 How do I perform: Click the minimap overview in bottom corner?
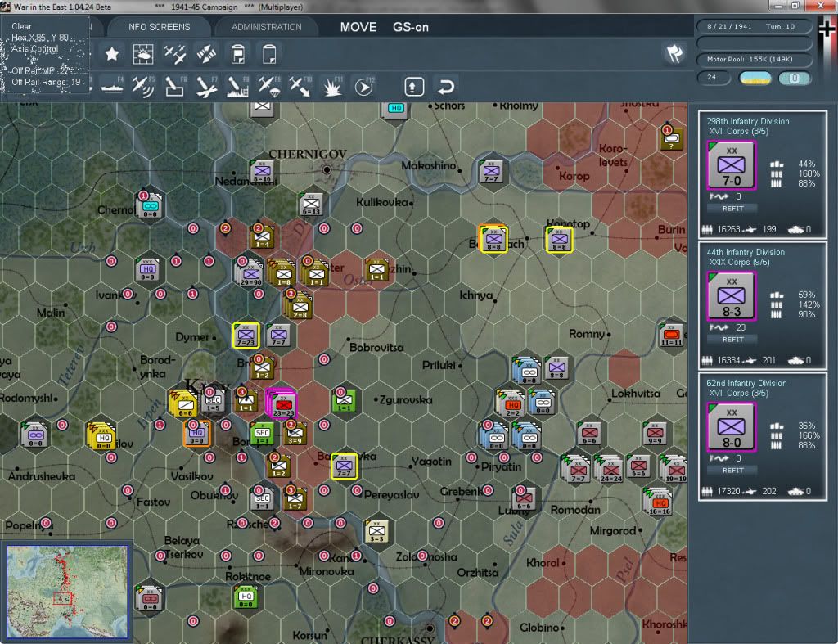(67, 592)
